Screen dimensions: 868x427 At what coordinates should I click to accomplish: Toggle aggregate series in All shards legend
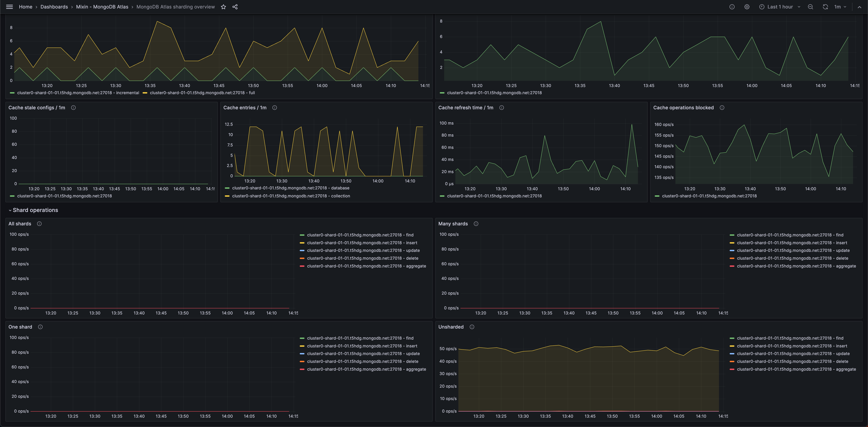[366, 266]
